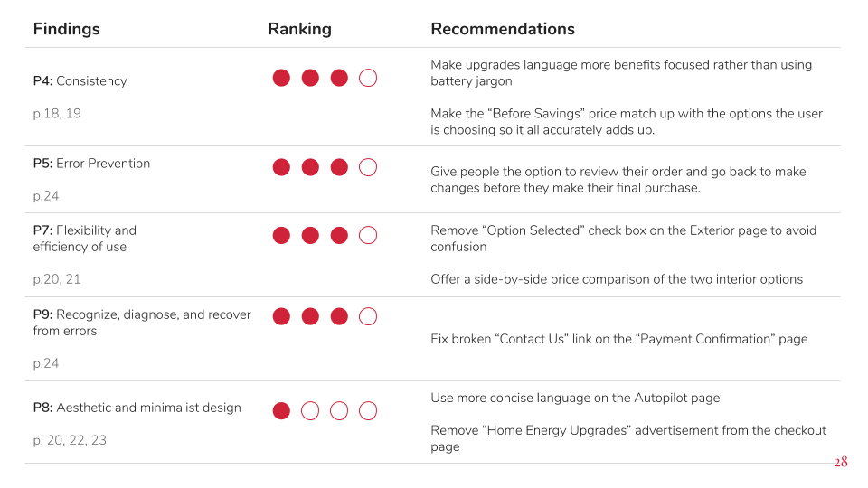Open the p.20, 21 page reference
This screenshot has width=868, height=488.
click(57, 279)
